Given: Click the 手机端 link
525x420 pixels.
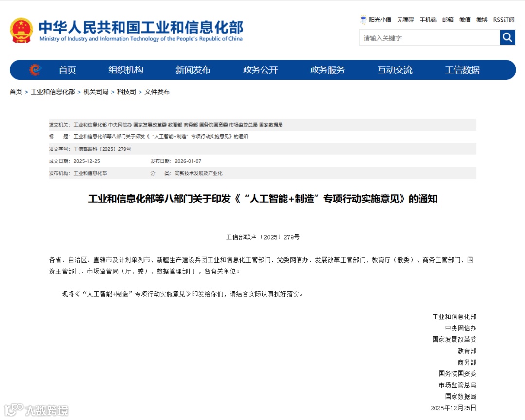Looking at the screenshot, I should pos(428,20).
